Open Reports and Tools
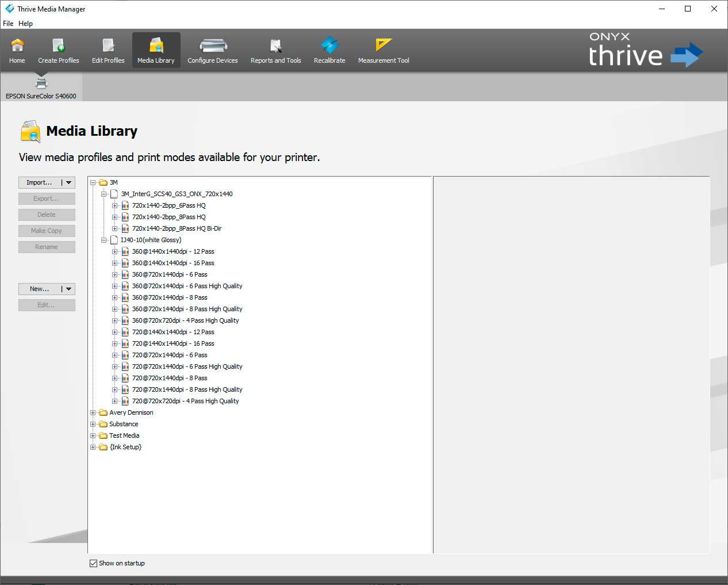 [x=276, y=51]
